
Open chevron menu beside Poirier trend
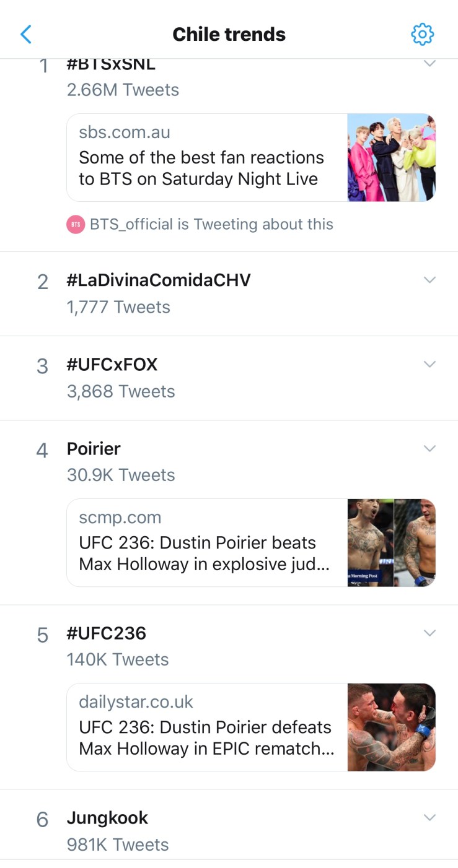[429, 448]
